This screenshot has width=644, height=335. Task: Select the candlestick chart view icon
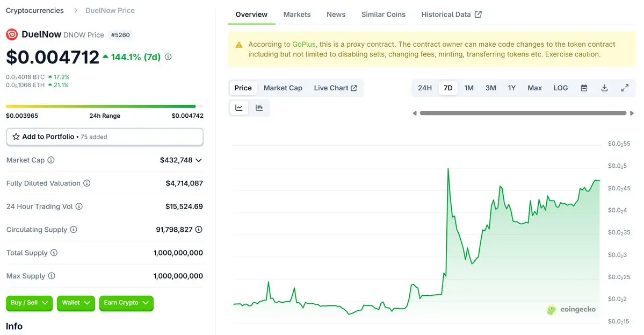[259, 108]
